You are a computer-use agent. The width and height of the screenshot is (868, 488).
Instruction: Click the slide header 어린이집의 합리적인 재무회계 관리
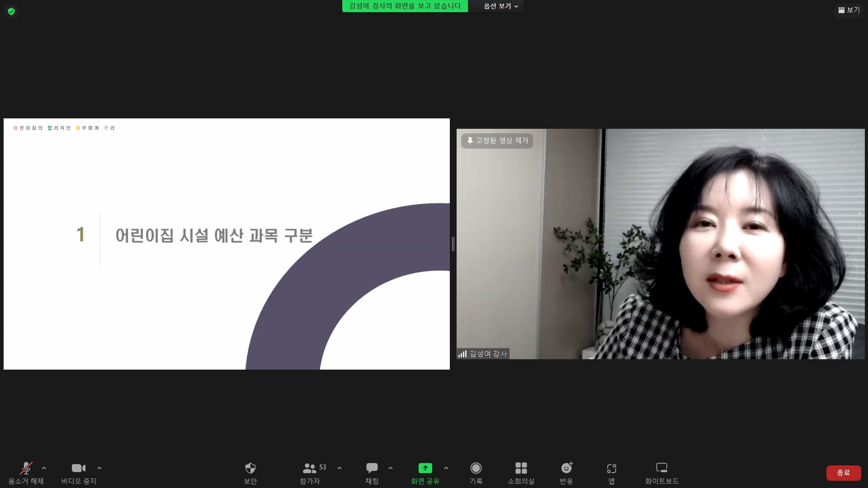pos(64,128)
